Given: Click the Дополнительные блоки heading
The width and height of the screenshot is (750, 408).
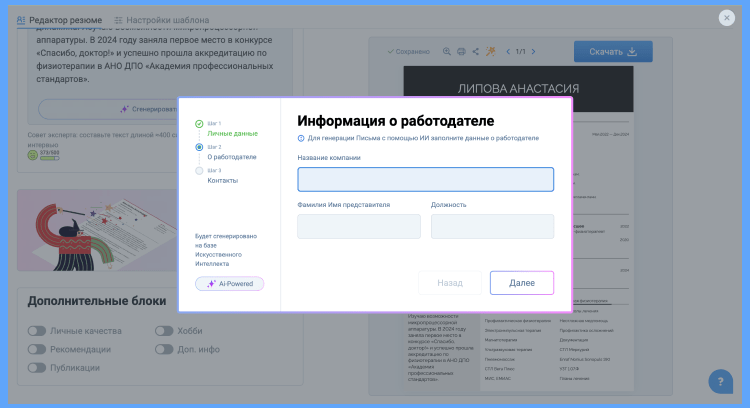Looking at the screenshot, I should (97, 301).
